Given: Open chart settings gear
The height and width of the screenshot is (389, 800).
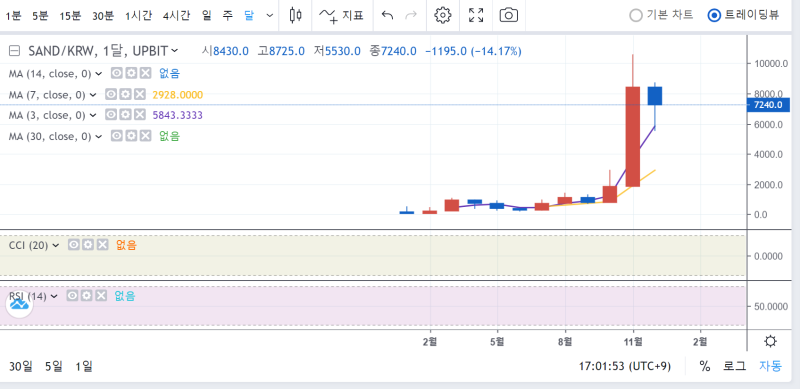Looking at the screenshot, I should coord(442,15).
